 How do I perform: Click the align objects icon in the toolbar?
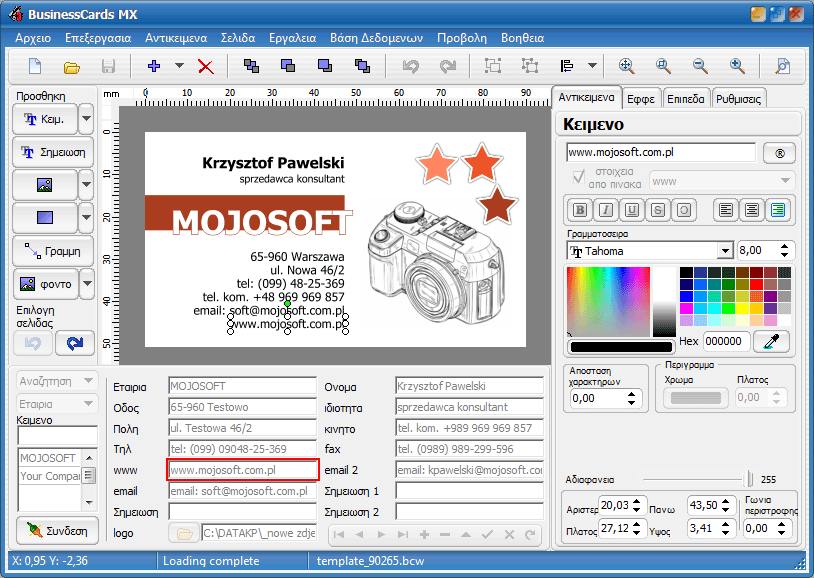coord(566,66)
